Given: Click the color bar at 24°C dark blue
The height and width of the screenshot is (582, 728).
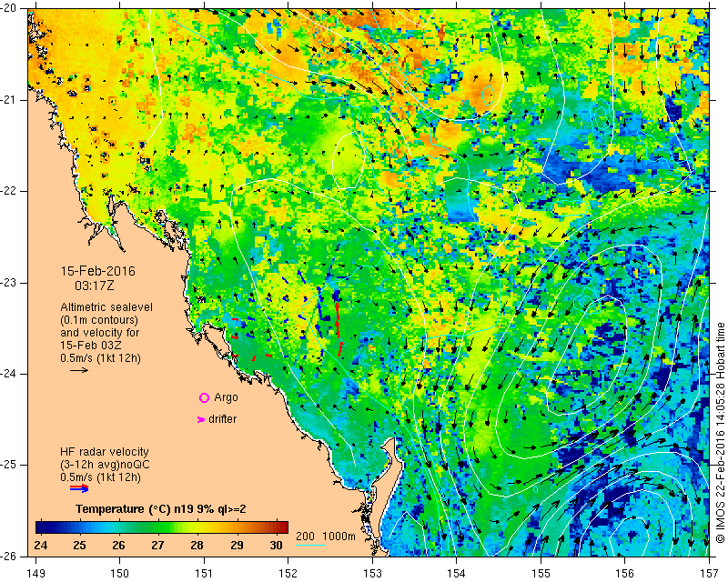Looking at the screenshot, I should coord(41,527).
